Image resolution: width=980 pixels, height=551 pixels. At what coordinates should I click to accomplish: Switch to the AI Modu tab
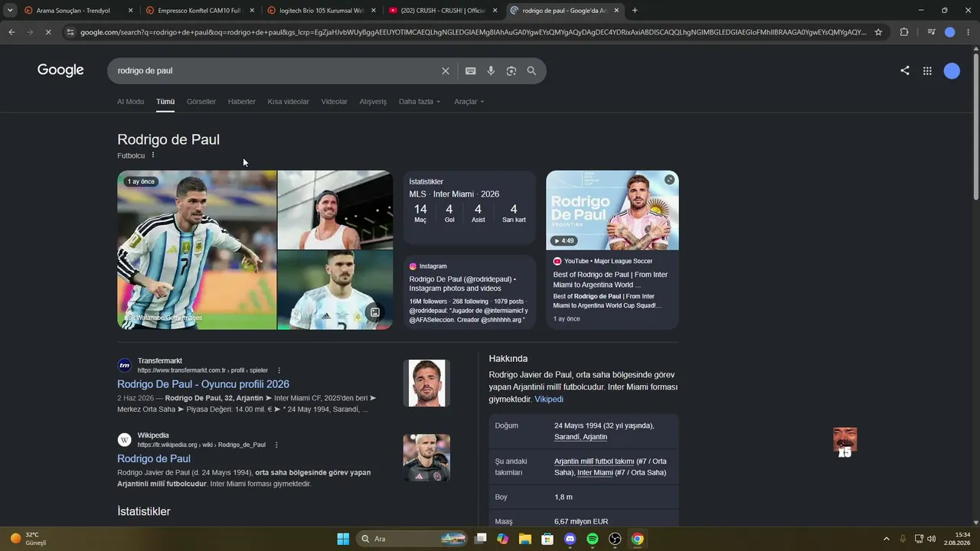130,102
